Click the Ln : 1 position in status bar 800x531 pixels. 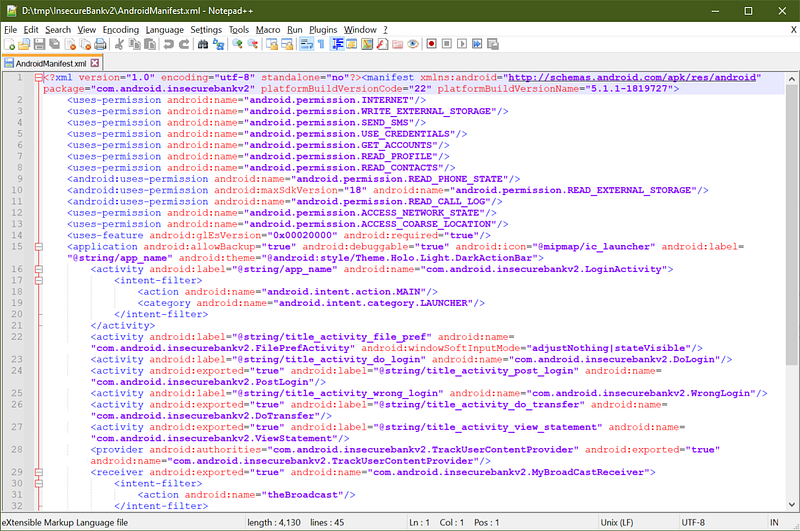pyautogui.click(x=419, y=522)
